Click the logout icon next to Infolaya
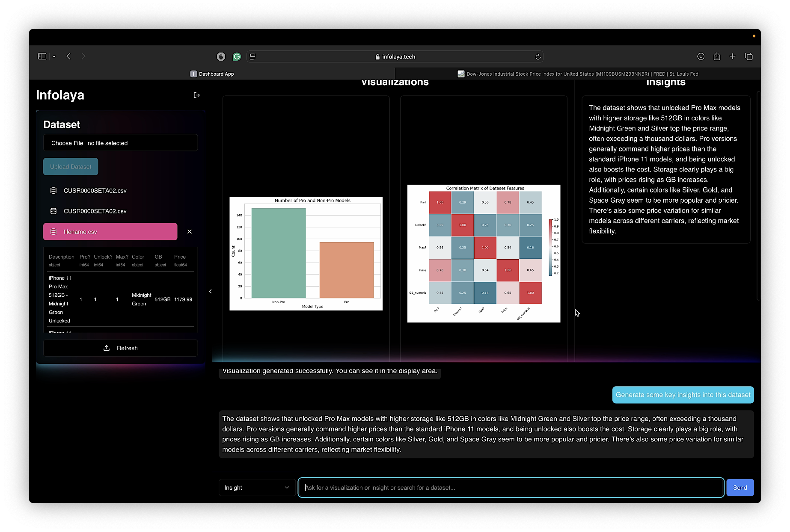Viewport: 790px width, 532px height. pos(196,95)
